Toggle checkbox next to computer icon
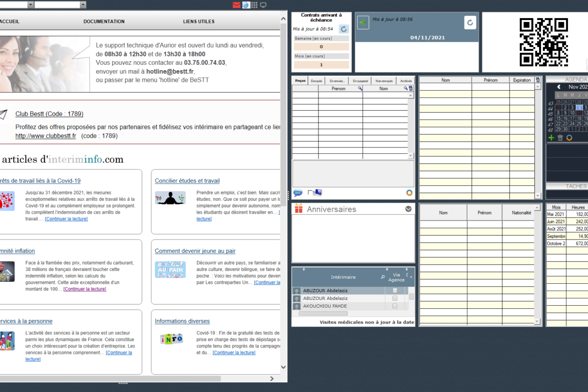This screenshot has width=588, height=392. point(310,193)
